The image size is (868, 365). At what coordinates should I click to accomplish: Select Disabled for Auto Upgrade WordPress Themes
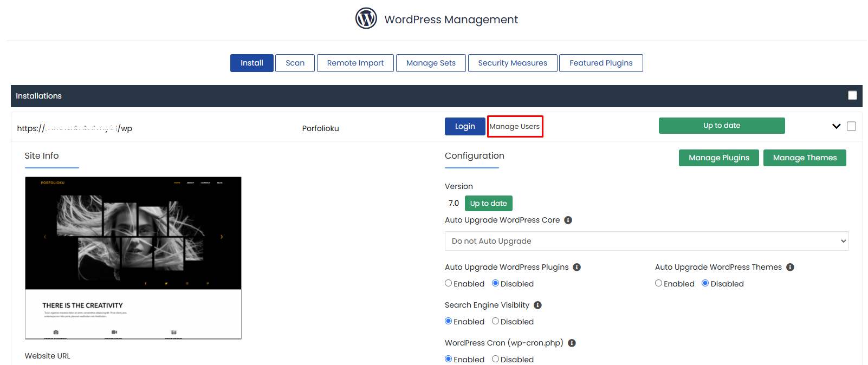click(705, 283)
